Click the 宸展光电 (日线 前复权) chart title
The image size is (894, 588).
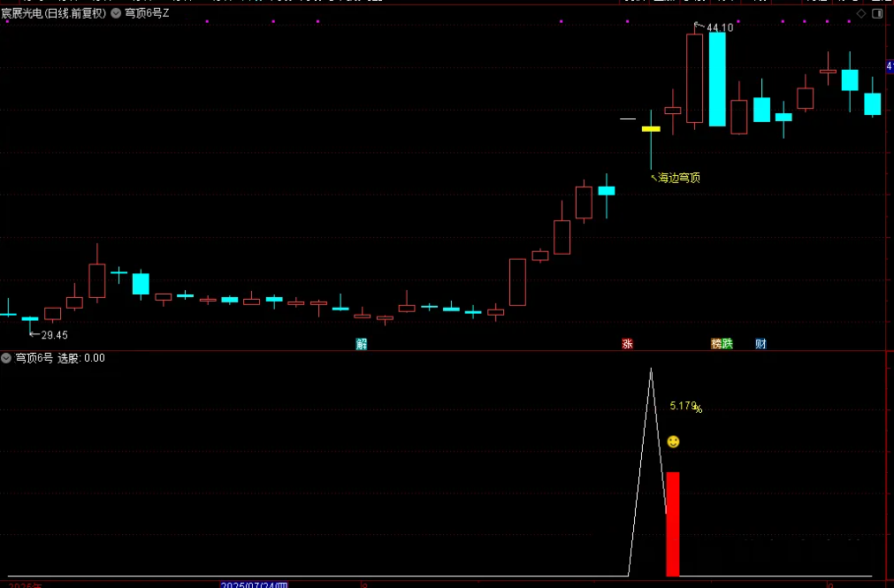pyautogui.click(x=53, y=13)
